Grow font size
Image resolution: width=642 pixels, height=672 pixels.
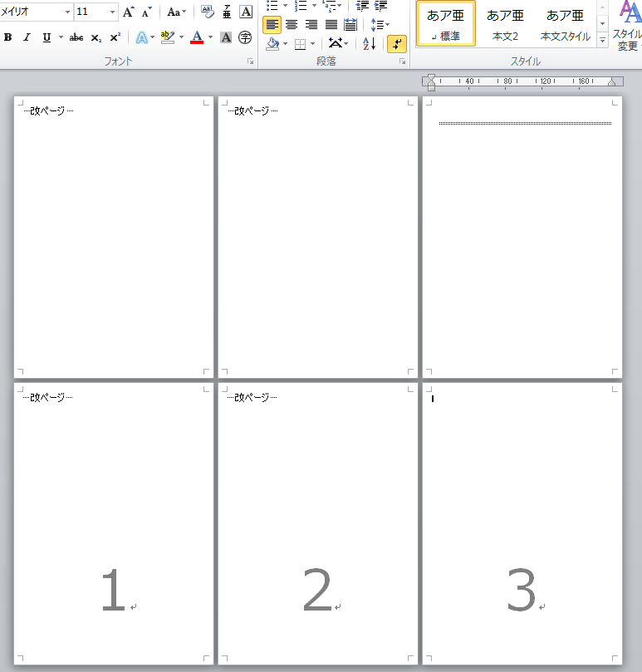[128, 12]
